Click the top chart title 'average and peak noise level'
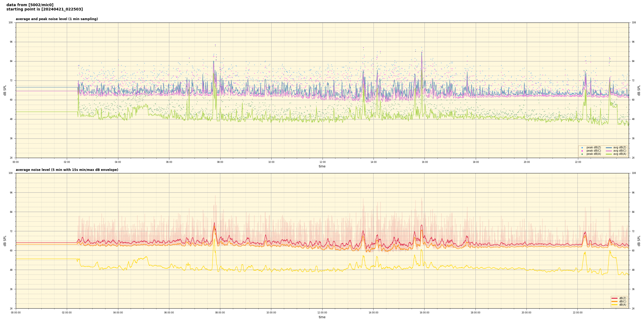Viewport: 644px width, 322px height. 57,19
